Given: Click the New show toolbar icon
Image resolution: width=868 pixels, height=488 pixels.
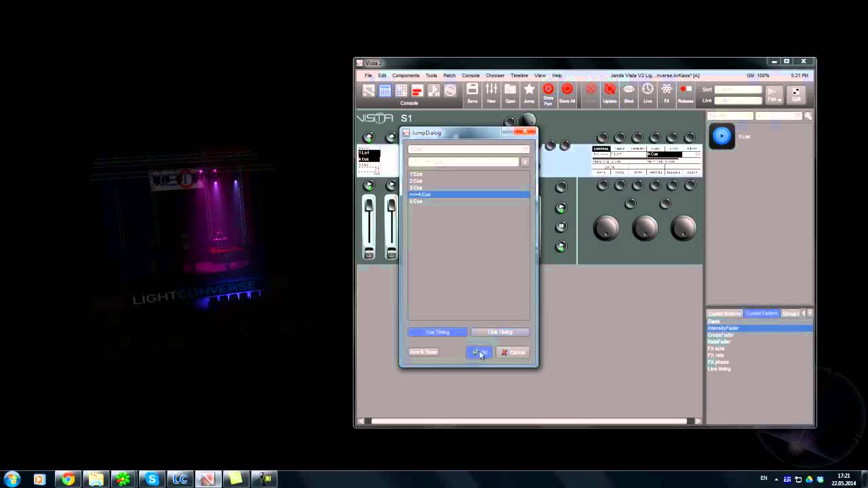Looking at the screenshot, I should pos(491,93).
